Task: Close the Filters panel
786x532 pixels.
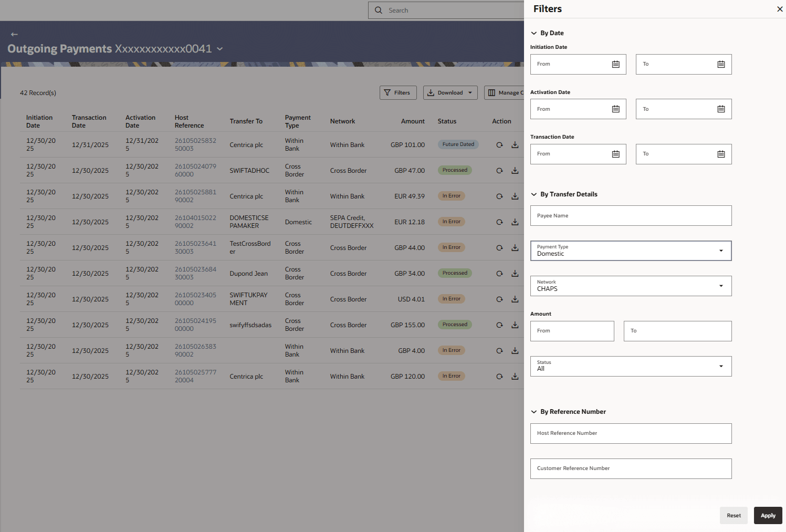Action: click(780, 9)
